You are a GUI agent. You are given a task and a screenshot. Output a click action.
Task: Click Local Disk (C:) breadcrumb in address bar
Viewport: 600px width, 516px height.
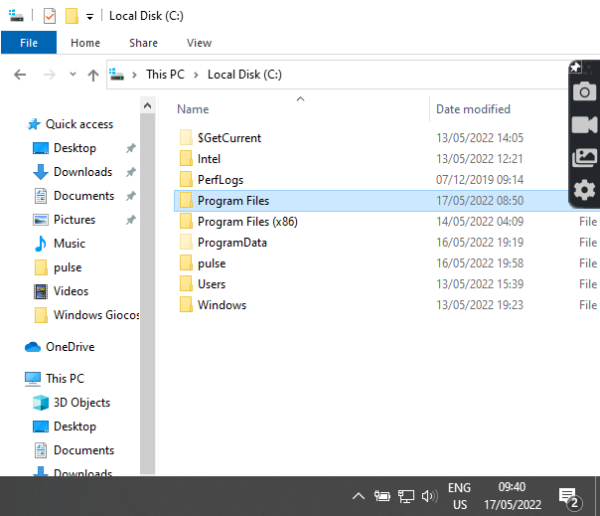245,74
